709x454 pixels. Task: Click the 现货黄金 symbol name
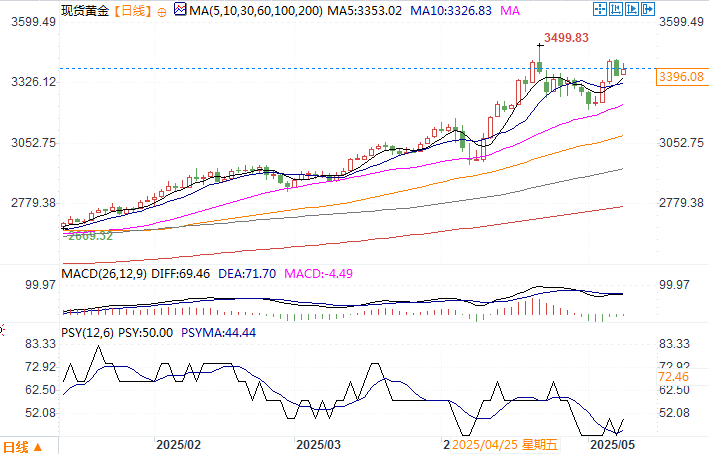pos(85,10)
